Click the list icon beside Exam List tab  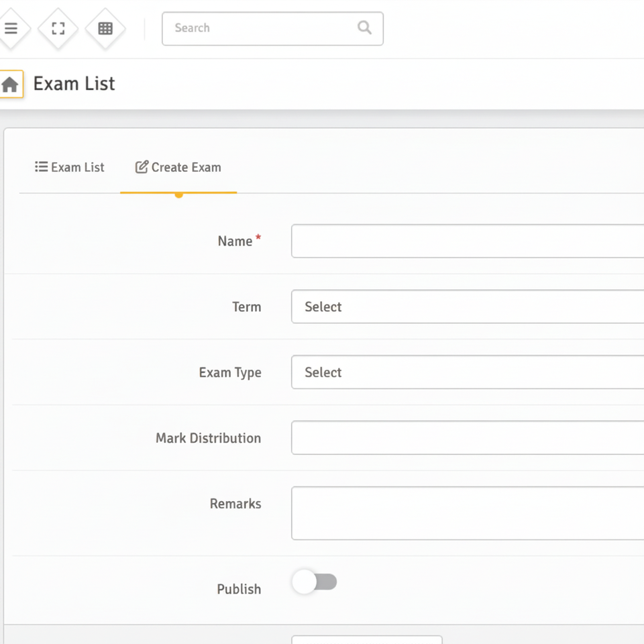point(41,167)
